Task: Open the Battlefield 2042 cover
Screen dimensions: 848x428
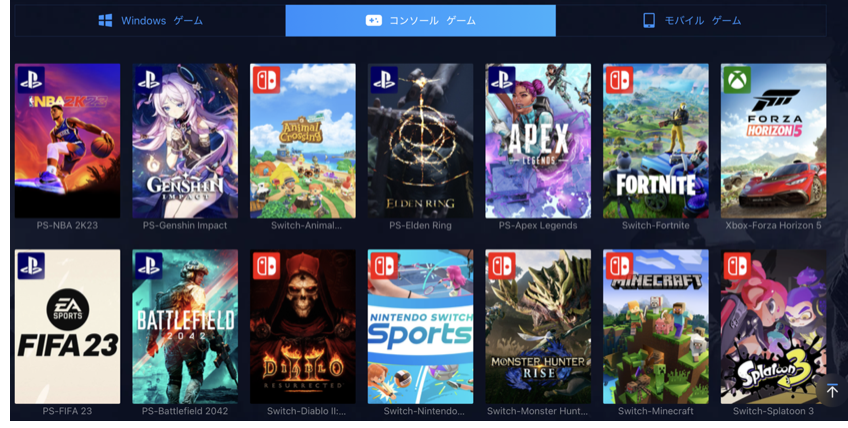Action: [x=185, y=326]
